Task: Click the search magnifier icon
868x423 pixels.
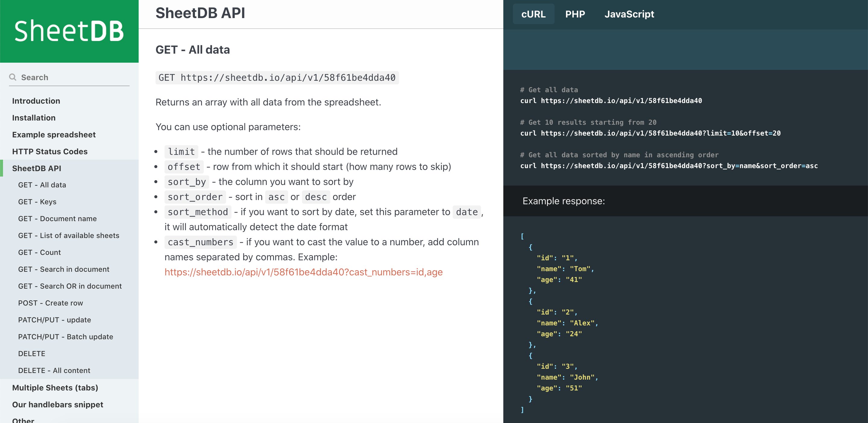Action: (x=13, y=77)
